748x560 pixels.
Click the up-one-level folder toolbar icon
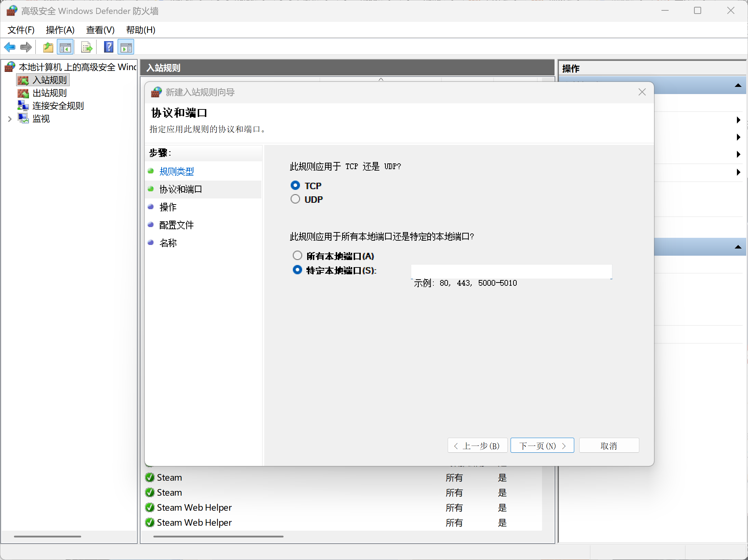coord(48,47)
